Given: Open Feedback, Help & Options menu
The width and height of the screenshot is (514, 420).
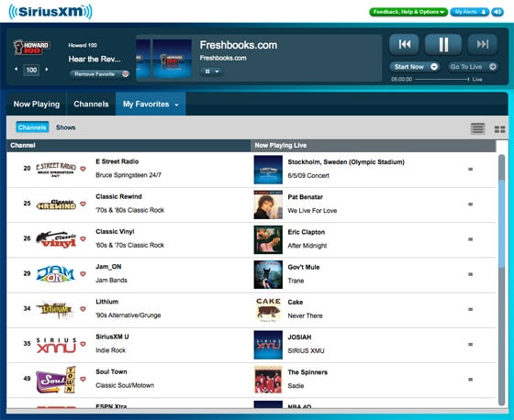Looking at the screenshot, I should [x=408, y=12].
